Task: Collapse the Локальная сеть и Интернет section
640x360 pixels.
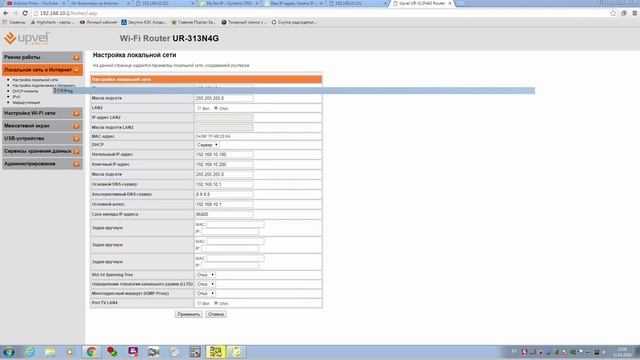Action: (x=42, y=70)
